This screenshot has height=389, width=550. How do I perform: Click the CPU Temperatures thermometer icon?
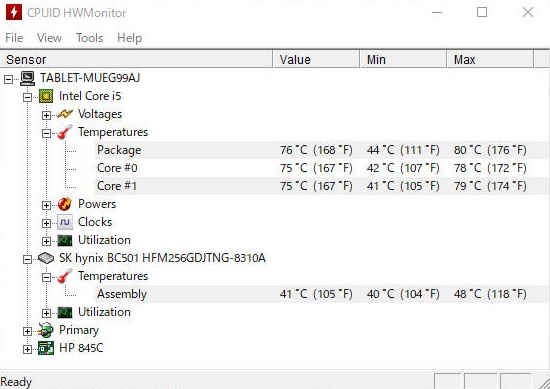coord(65,132)
